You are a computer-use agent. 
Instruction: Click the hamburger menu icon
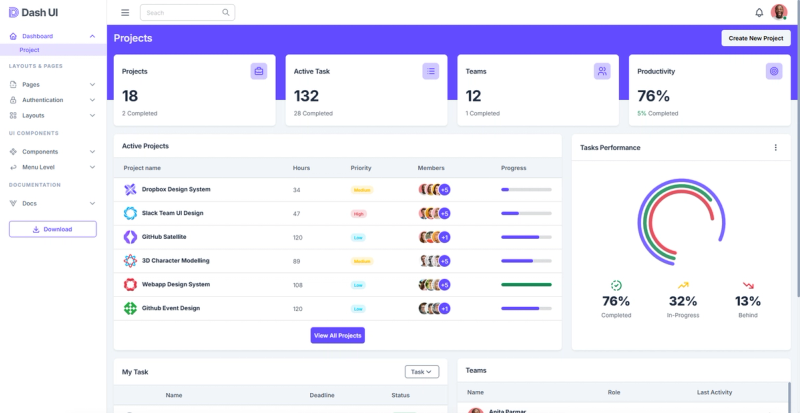tap(125, 13)
